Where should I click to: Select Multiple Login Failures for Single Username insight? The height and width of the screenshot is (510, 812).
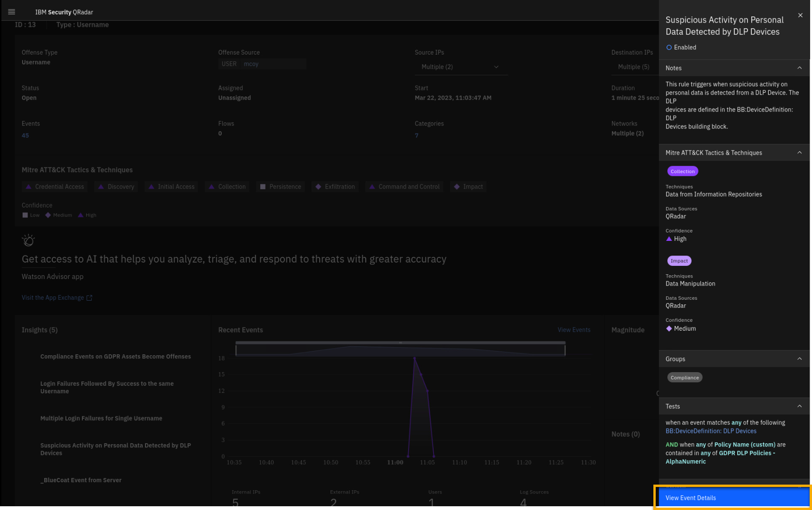101,418
